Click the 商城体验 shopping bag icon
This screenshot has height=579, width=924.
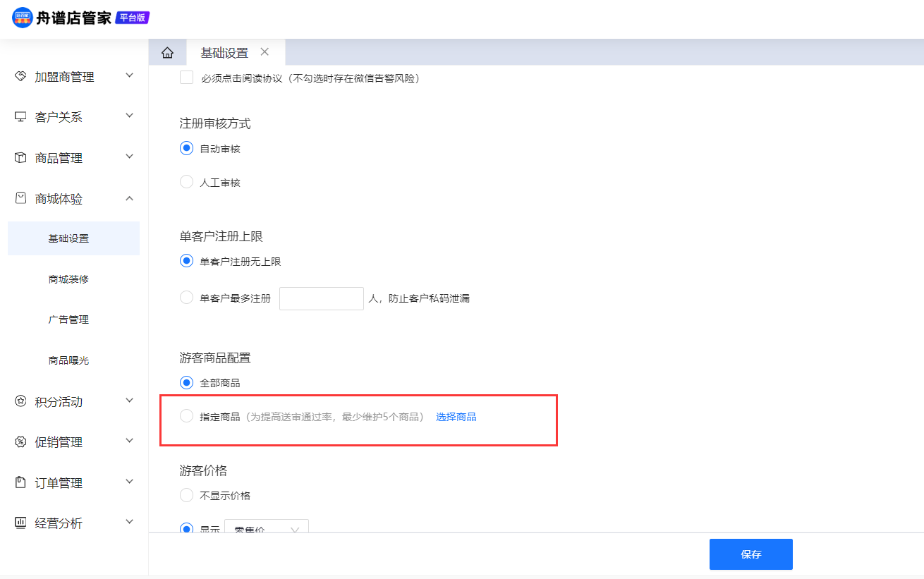(20, 199)
